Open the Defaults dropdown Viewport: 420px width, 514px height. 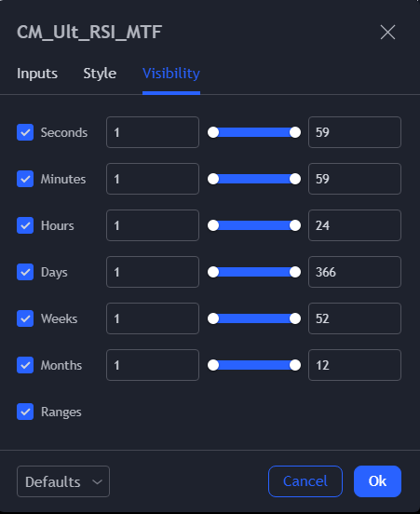click(x=63, y=481)
